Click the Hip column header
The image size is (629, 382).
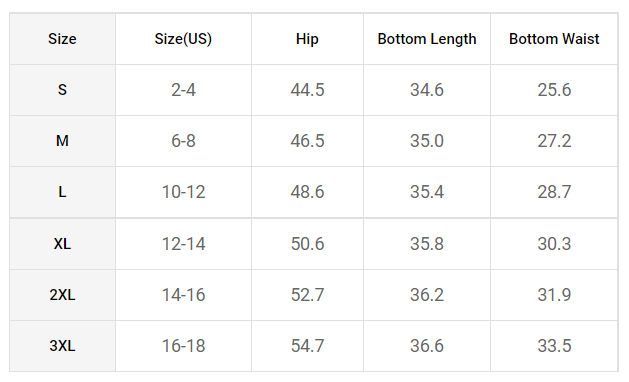(x=307, y=39)
